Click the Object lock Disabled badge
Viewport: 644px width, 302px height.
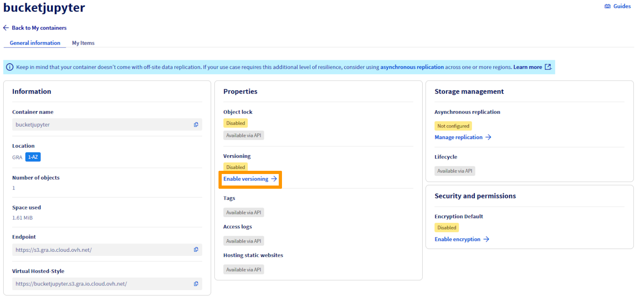235,123
